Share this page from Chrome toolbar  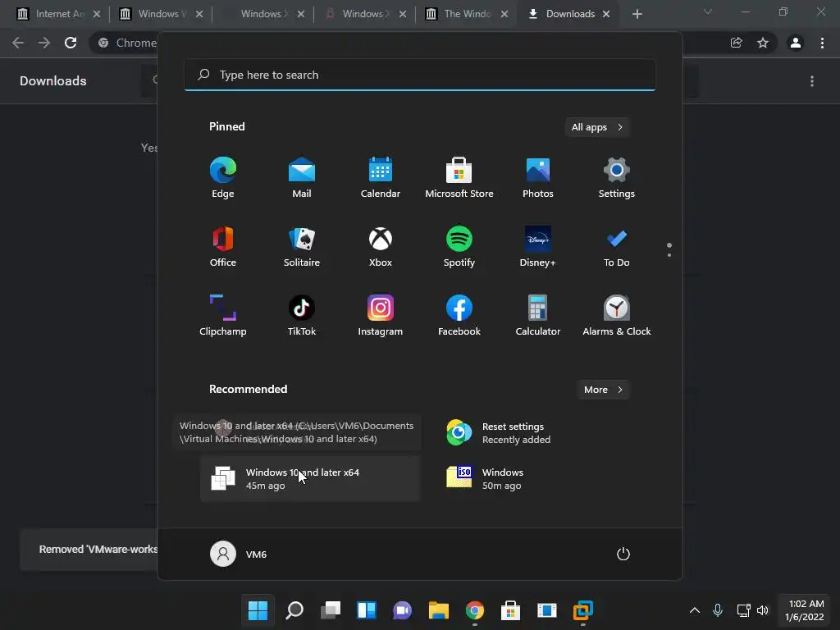click(737, 43)
